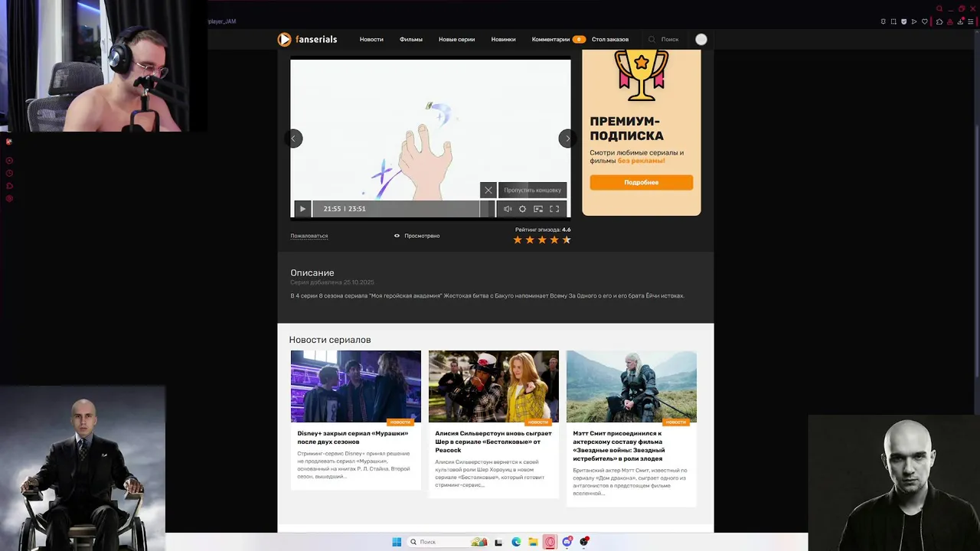Open the premium trophy banner image
980x551 pixels.
tap(642, 75)
